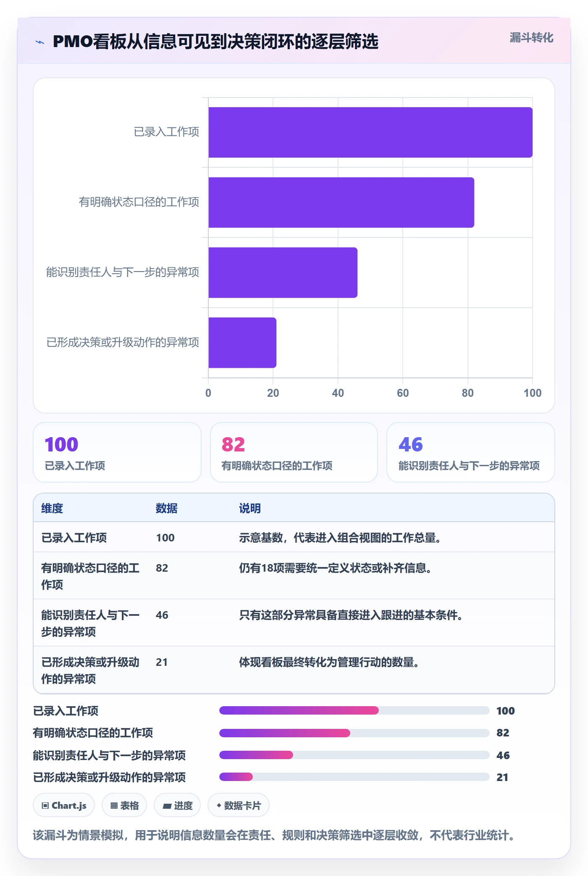
Task: Click table data cell 21
Action: coord(162,662)
